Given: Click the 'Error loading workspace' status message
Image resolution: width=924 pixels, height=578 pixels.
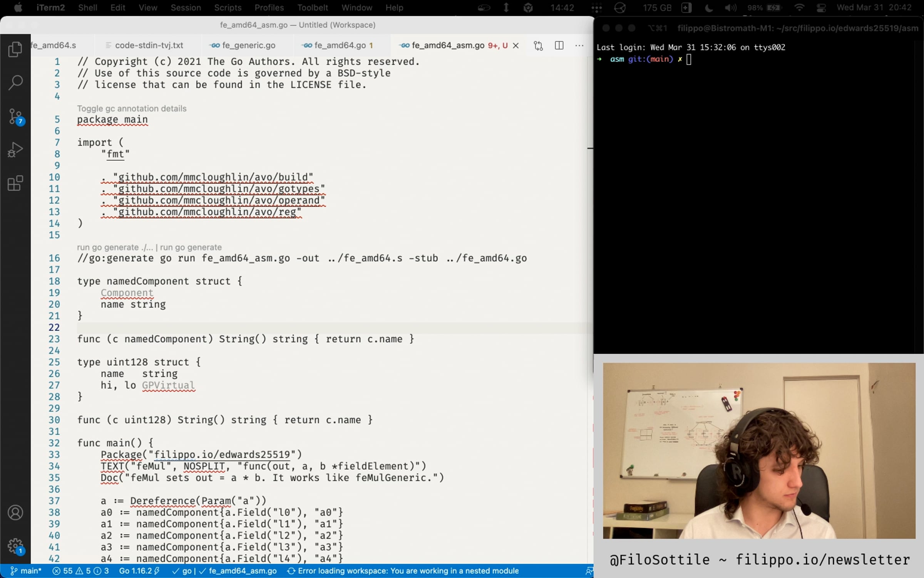Looking at the screenshot, I should click(403, 571).
